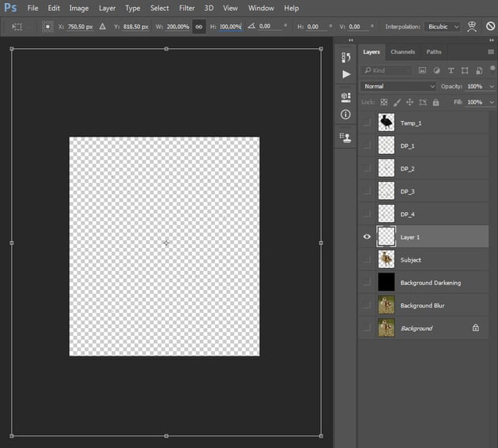
Task: Open the Properties panel info icon
Action: click(x=345, y=115)
